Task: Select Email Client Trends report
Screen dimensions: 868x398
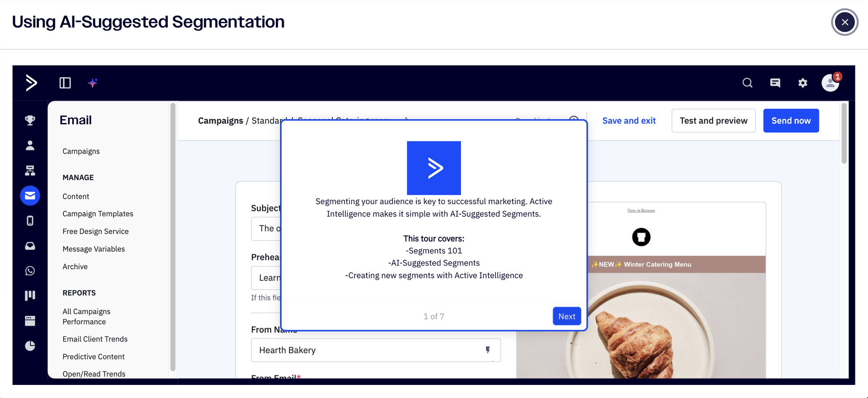Action: coord(95,339)
